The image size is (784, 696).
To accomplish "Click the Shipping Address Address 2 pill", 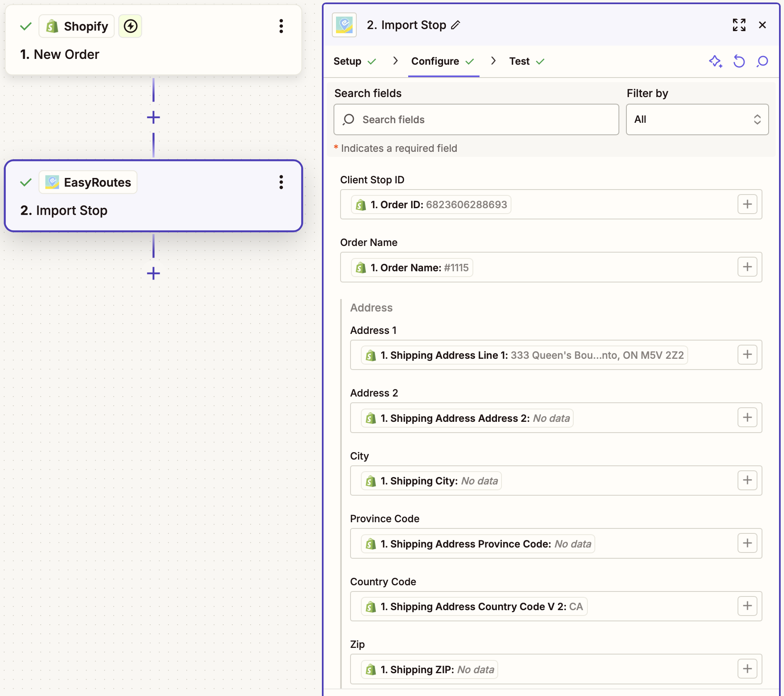I will [467, 418].
